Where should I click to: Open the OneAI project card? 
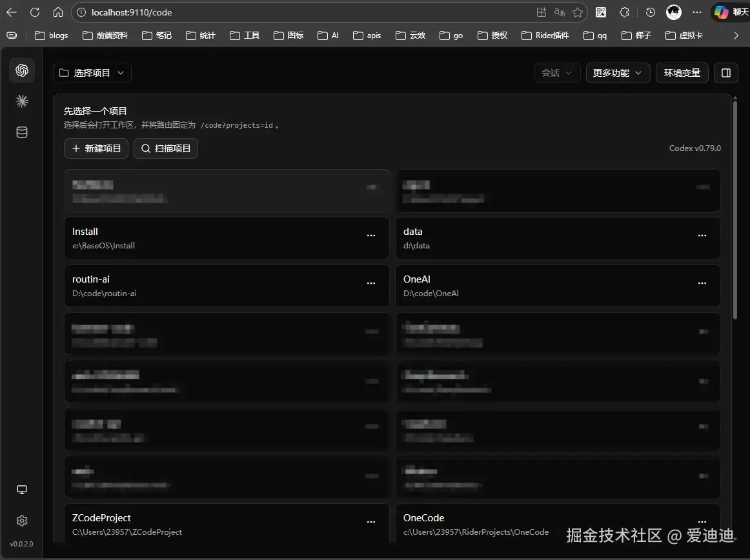(x=558, y=286)
